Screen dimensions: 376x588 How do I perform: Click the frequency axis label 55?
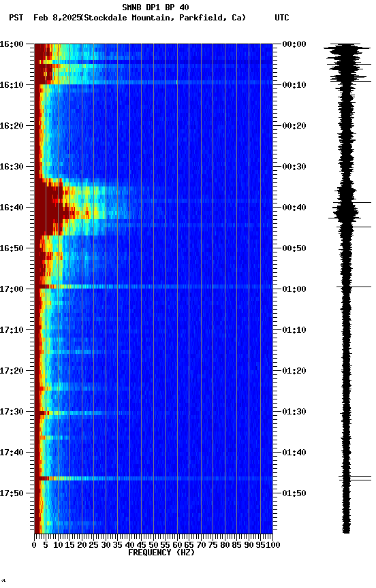click(166, 545)
